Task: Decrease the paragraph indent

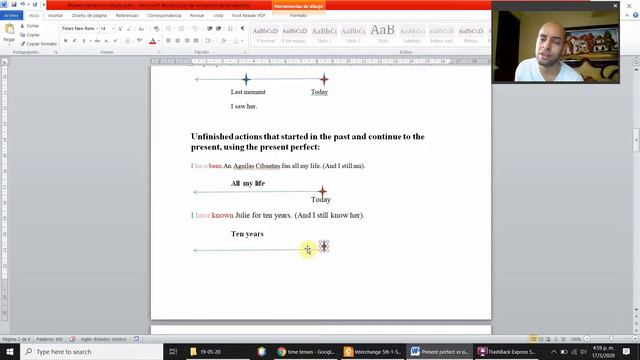Action: (x=209, y=29)
